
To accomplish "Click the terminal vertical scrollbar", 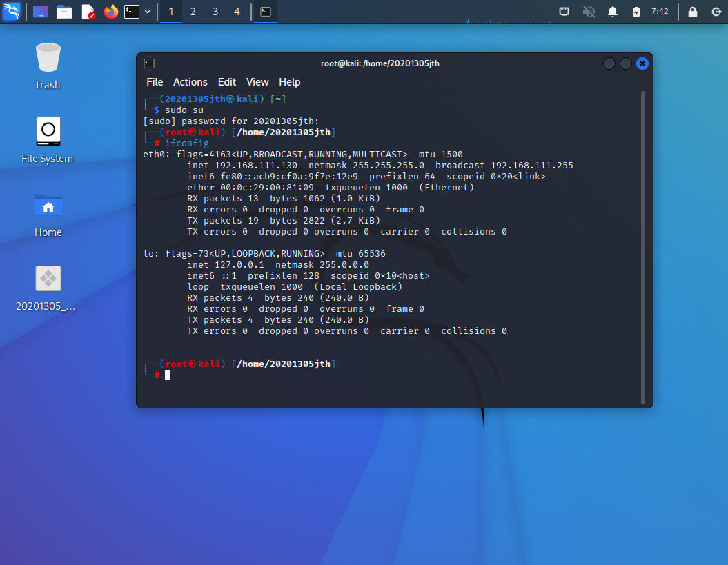I will [643, 248].
